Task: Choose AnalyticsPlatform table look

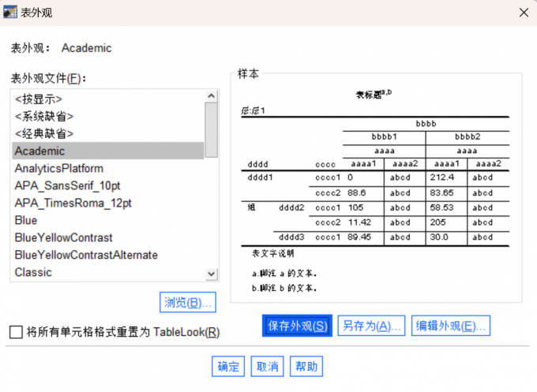Action: (108, 168)
